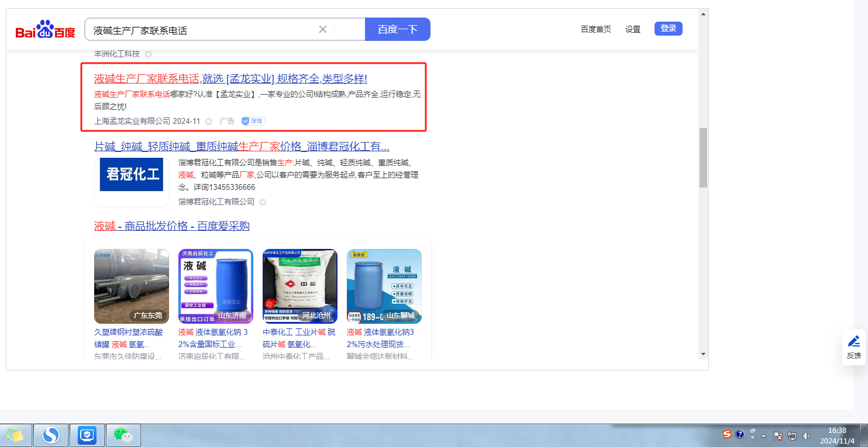Click the Show desktop strip on taskbar
Screen dimensions: 868x447
tap(863, 435)
